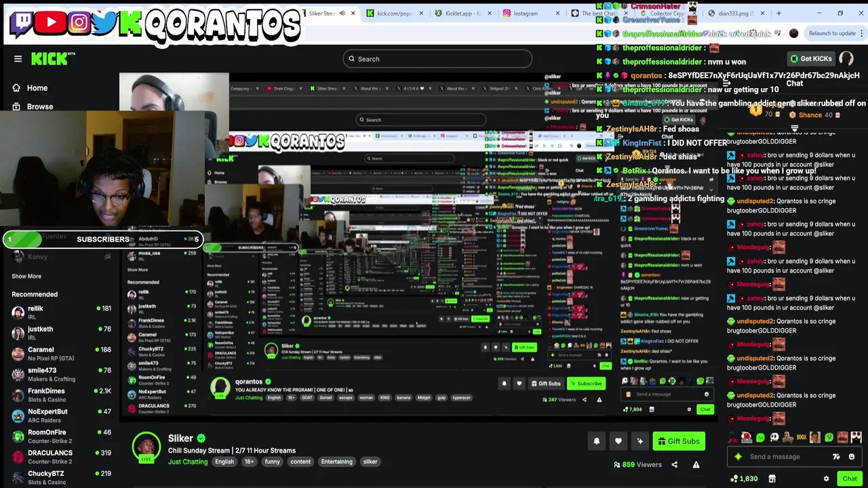Click the Kick logo in header
Image resolution: width=868 pixels, height=488 pixels.
coord(49,59)
